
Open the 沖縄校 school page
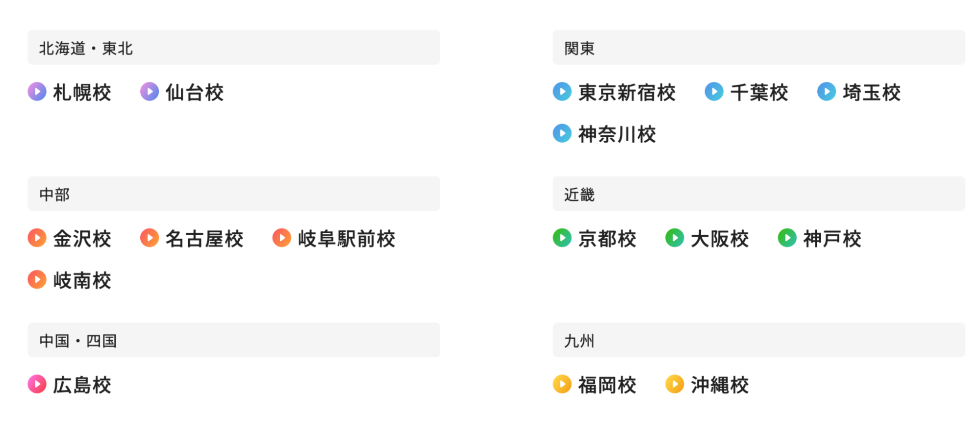(x=719, y=386)
